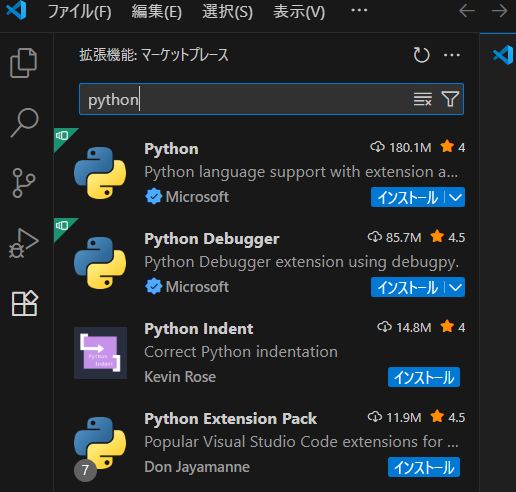
Task: Open the ファイル(F) menu
Action: click(x=79, y=11)
